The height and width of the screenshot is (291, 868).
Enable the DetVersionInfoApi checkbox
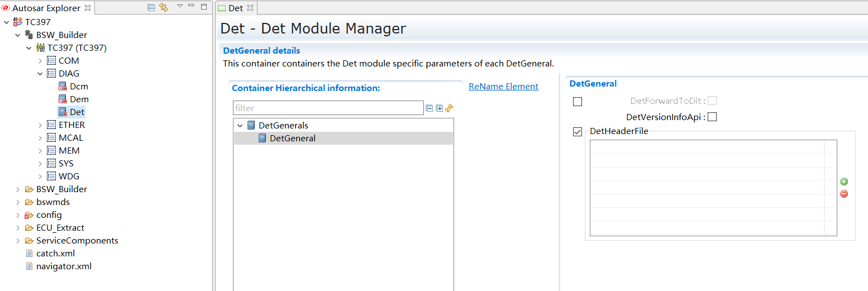click(x=712, y=117)
